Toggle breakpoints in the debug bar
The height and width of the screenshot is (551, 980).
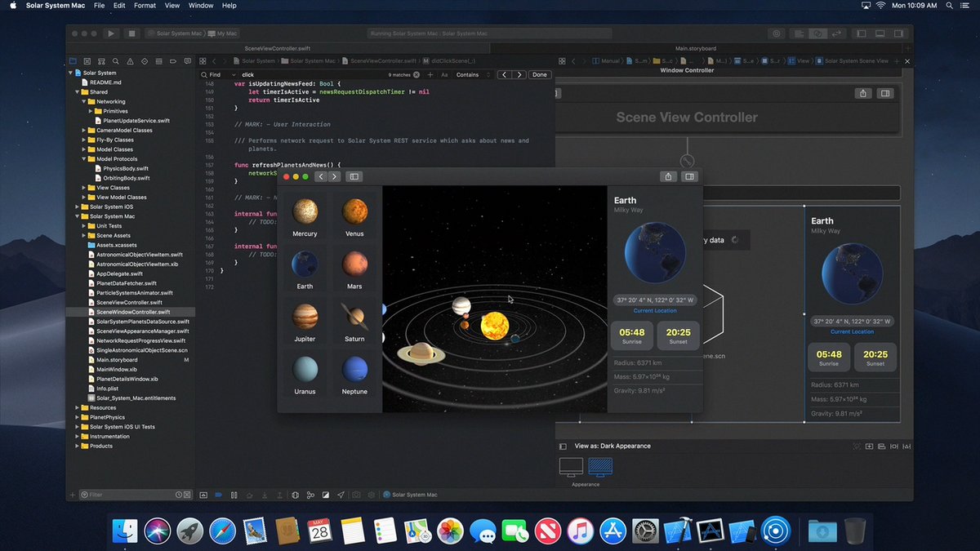(218, 494)
